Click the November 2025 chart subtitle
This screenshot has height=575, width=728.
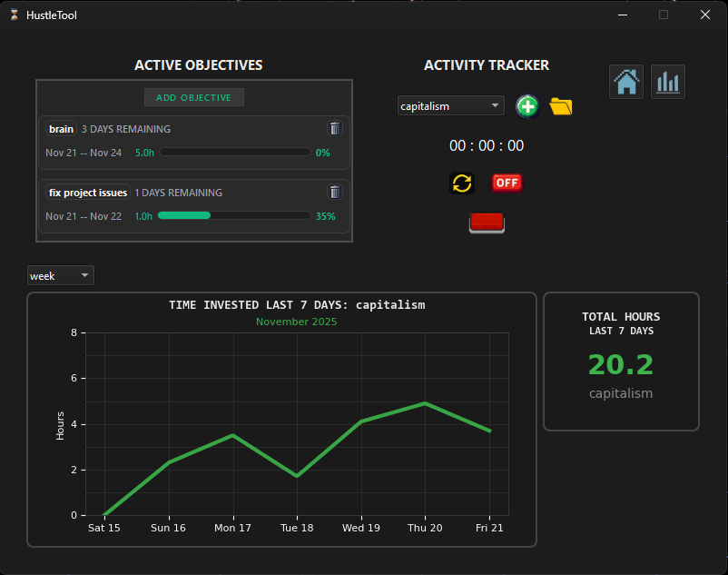(x=297, y=322)
